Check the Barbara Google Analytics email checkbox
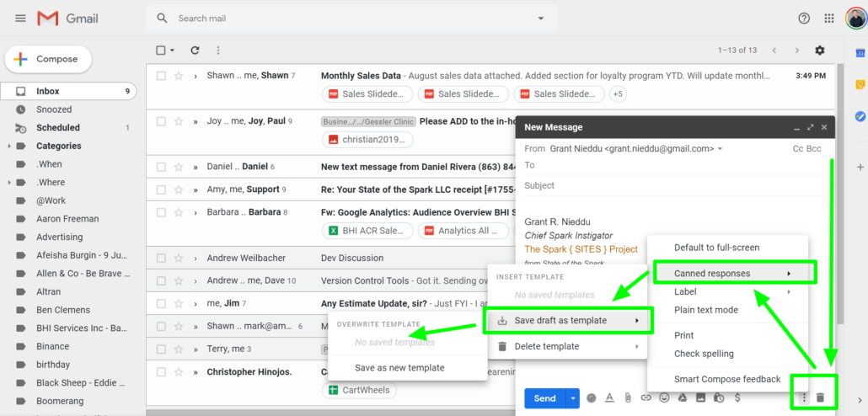 161,212
